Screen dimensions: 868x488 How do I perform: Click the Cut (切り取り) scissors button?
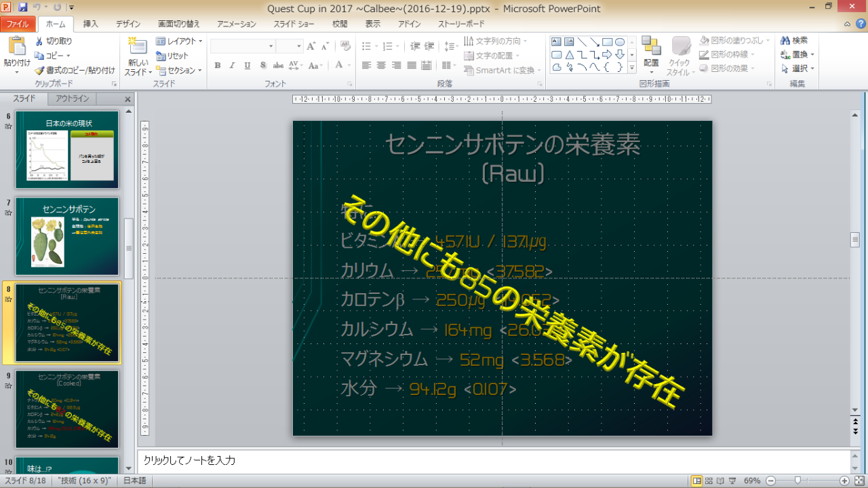pyautogui.click(x=54, y=41)
